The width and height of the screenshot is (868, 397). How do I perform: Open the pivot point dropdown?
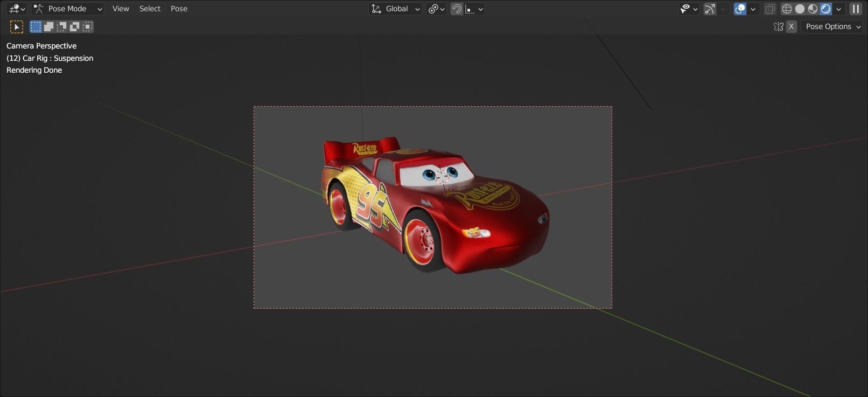(436, 9)
